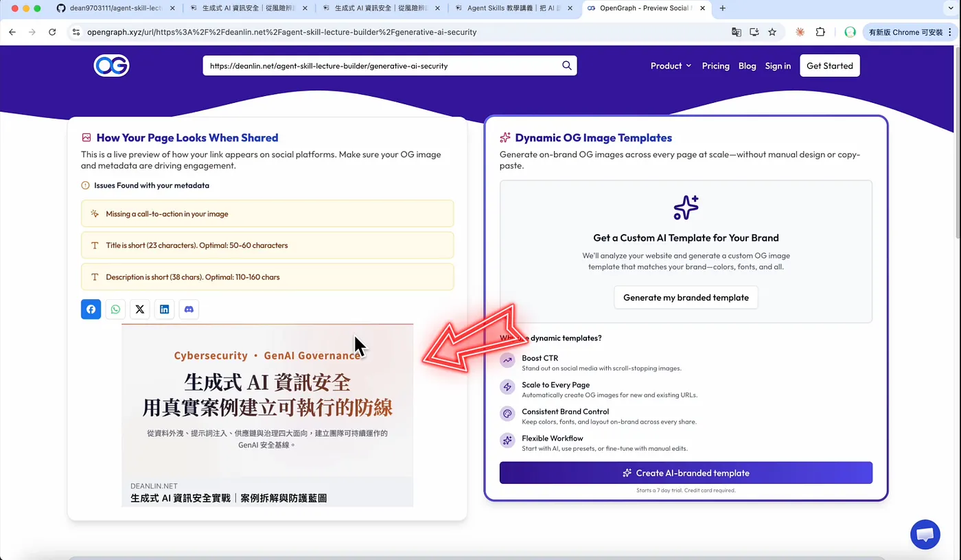Click the Title is short issue
The width and height of the screenshot is (961, 560).
267,245
